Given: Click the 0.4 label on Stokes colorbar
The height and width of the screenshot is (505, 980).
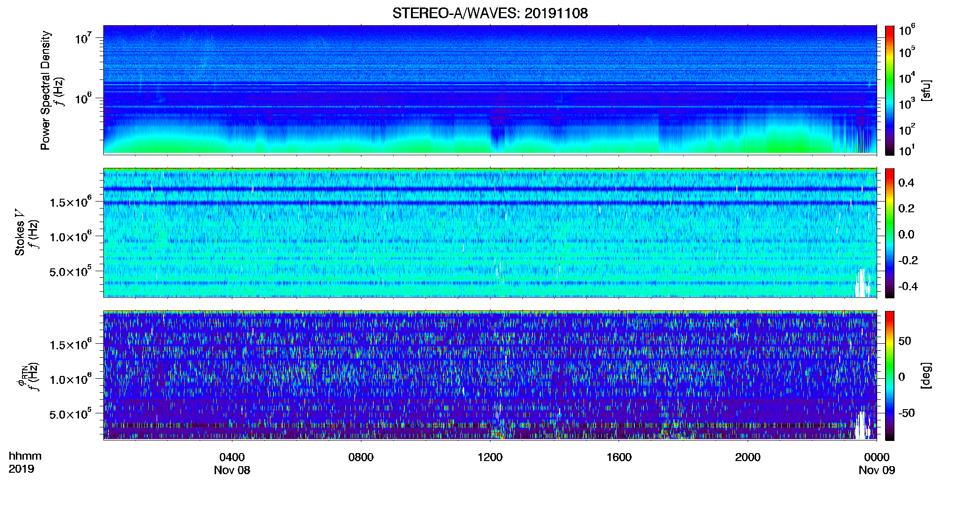Looking at the screenshot, I should pos(906,183).
